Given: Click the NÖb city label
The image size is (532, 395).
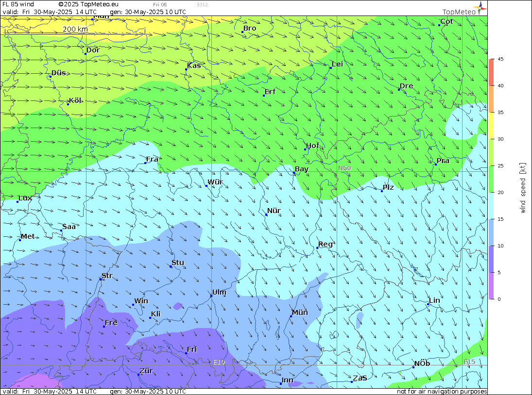Looking at the screenshot, I should click(x=422, y=363).
